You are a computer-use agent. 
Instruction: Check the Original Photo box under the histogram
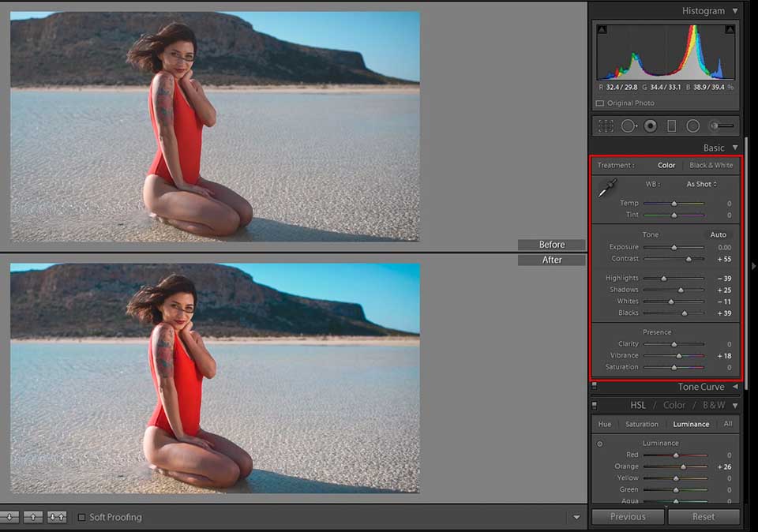(599, 103)
